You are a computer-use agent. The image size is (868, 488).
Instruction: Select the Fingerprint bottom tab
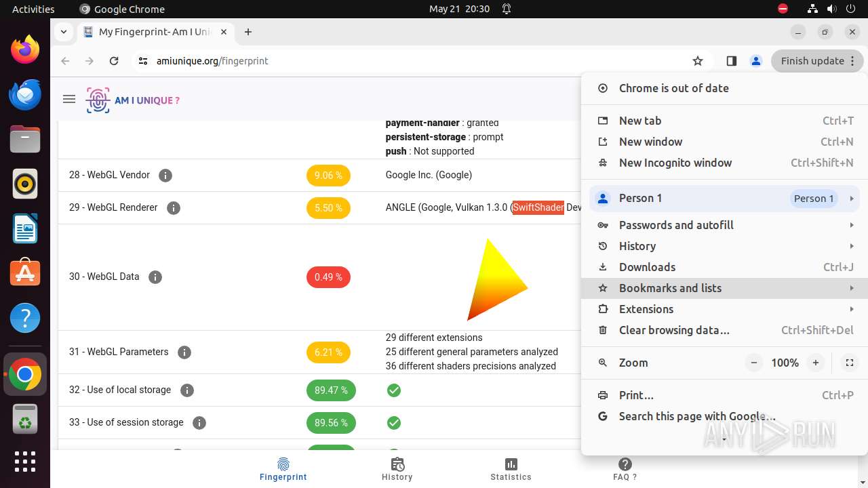tap(283, 469)
